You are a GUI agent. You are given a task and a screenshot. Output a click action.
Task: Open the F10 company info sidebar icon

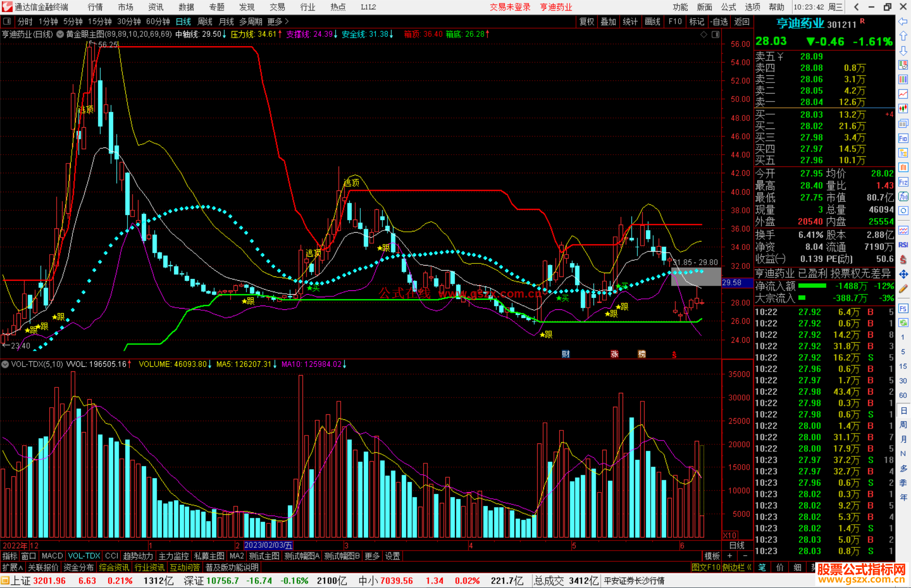tap(903, 138)
